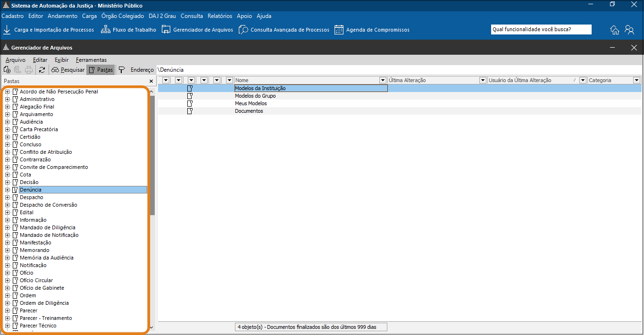Click the icon beside Modelos do Grupo
Image resolution: width=644 pixels, height=335 pixels.
(190, 96)
